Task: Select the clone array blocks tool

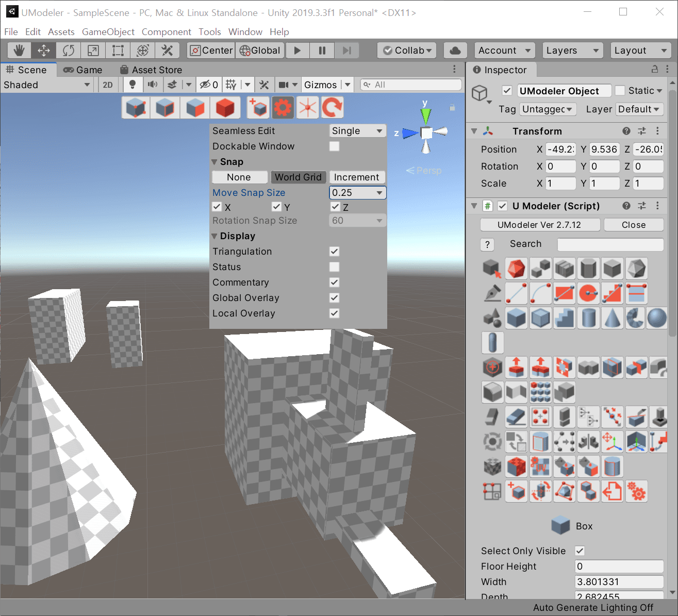Action: [x=540, y=392]
